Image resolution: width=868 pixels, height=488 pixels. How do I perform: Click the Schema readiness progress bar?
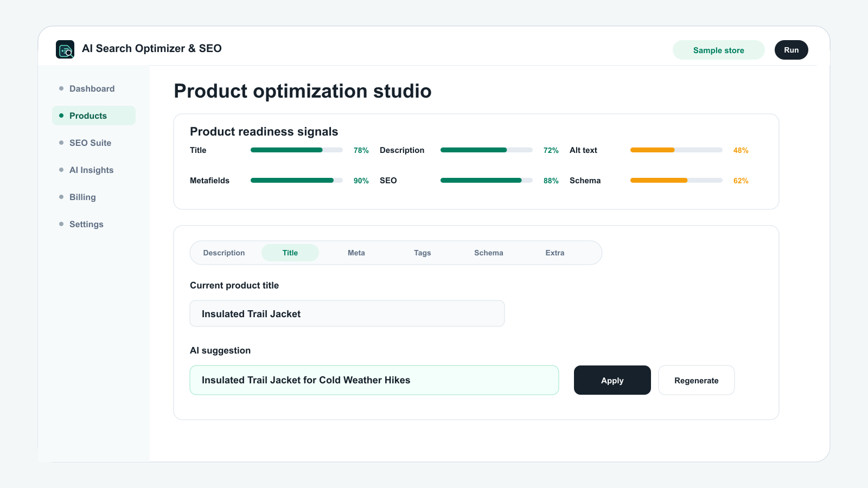(x=676, y=181)
